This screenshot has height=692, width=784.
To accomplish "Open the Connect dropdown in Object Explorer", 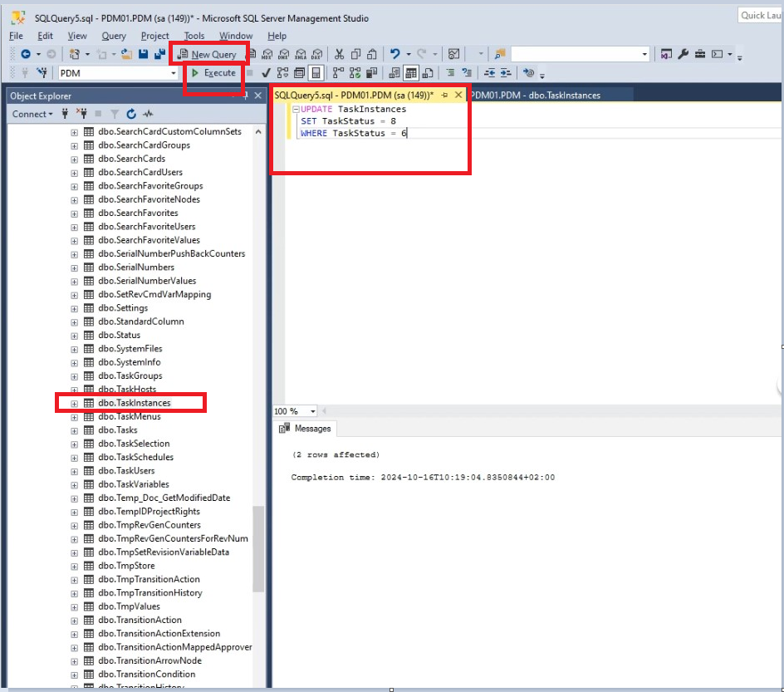I will tap(32, 114).
